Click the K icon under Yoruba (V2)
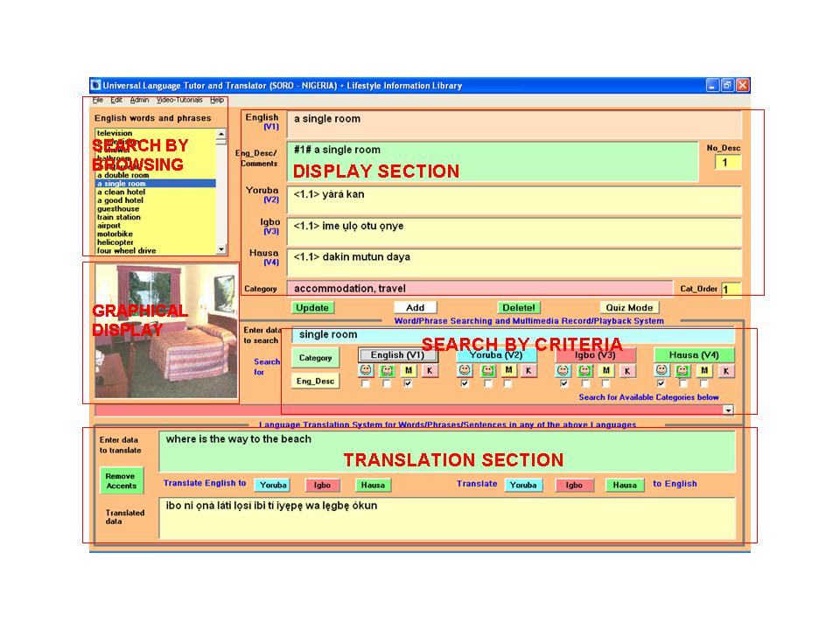The height and width of the screenshot is (630, 840). (528, 371)
